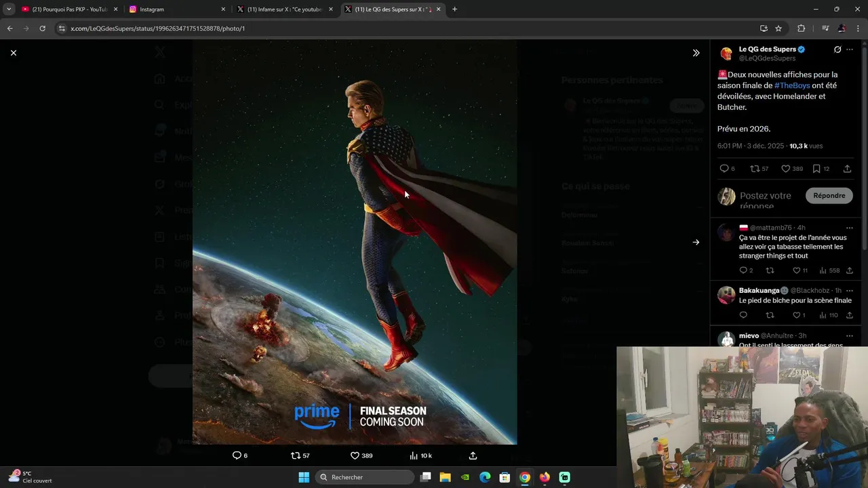Open Grok icon beside Le QG des Supers name

point(837,49)
